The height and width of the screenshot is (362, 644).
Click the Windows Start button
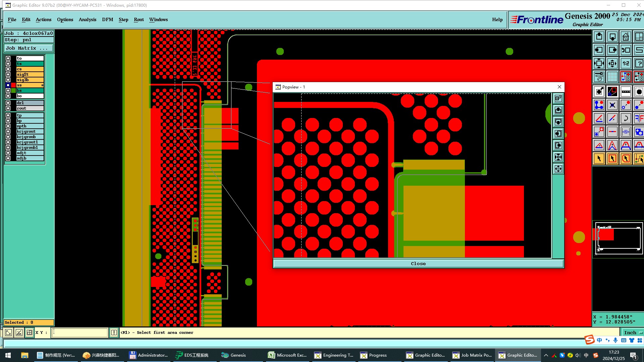pyautogui.click(x=8, y=355)
